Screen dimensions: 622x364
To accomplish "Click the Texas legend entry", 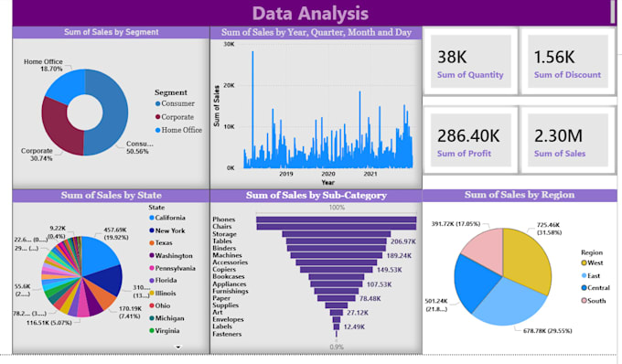I will pos(161,242).
